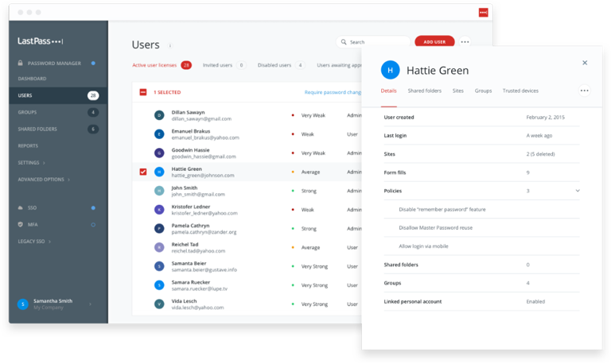Select the Disabled users tab

(281, 65)
